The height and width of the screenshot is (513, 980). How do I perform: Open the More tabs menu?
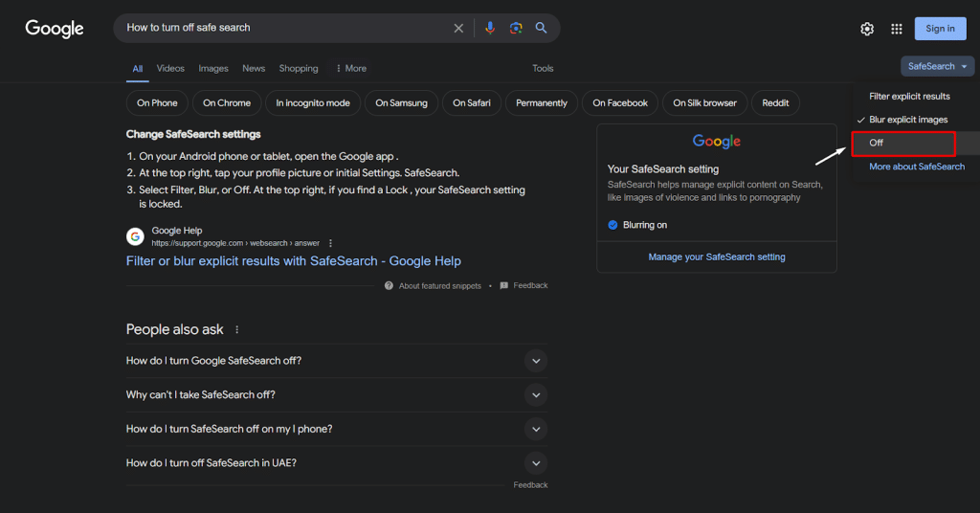(351, 68)
